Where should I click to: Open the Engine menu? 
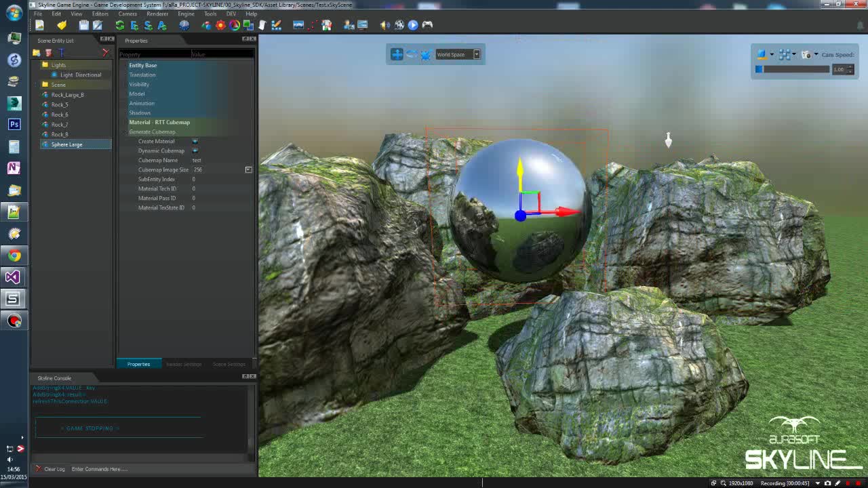click(x=186, y=14)
